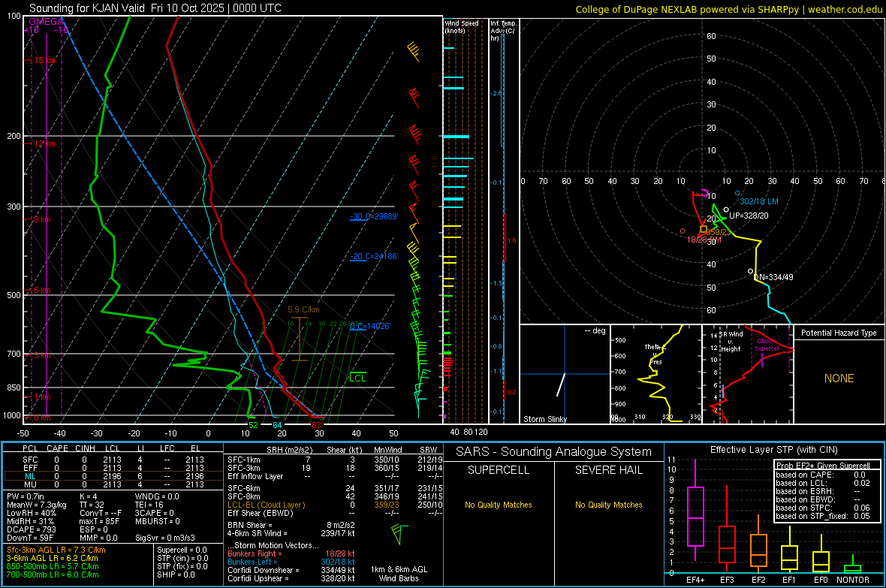Click the 'Supercell = 0.0' parameter
Viewport: 886px width, 588px height.
[182, 550]
